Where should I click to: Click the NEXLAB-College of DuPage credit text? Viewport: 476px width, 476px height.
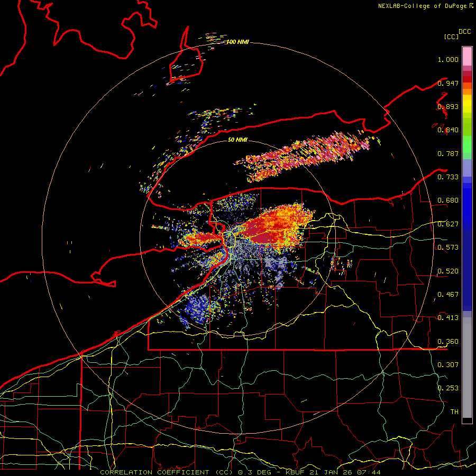[422, 6]
